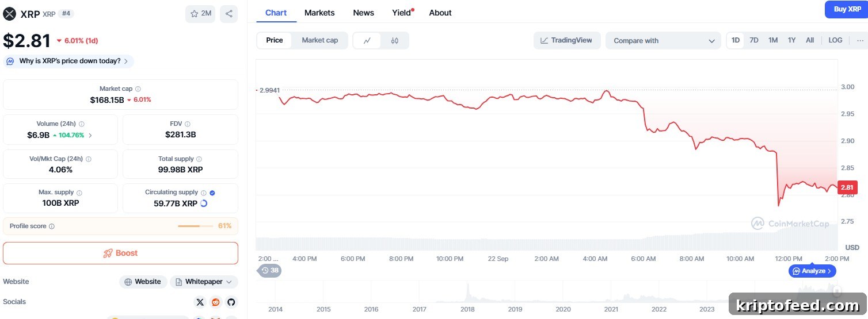Add XRP to watchlist star button

click(x=200, y=14)
